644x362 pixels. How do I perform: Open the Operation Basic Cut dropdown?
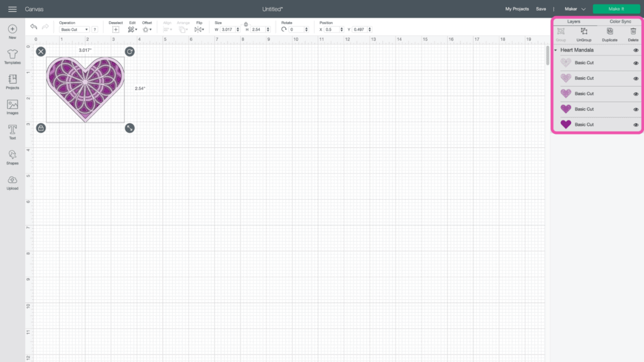click(74, 30)
